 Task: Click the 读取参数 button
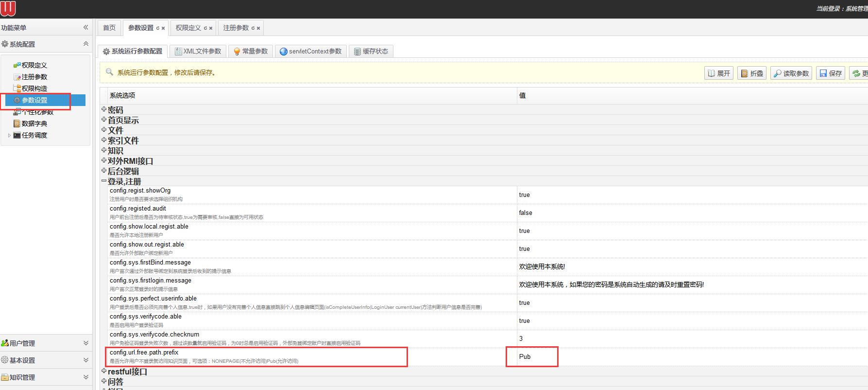pos(791,73)
